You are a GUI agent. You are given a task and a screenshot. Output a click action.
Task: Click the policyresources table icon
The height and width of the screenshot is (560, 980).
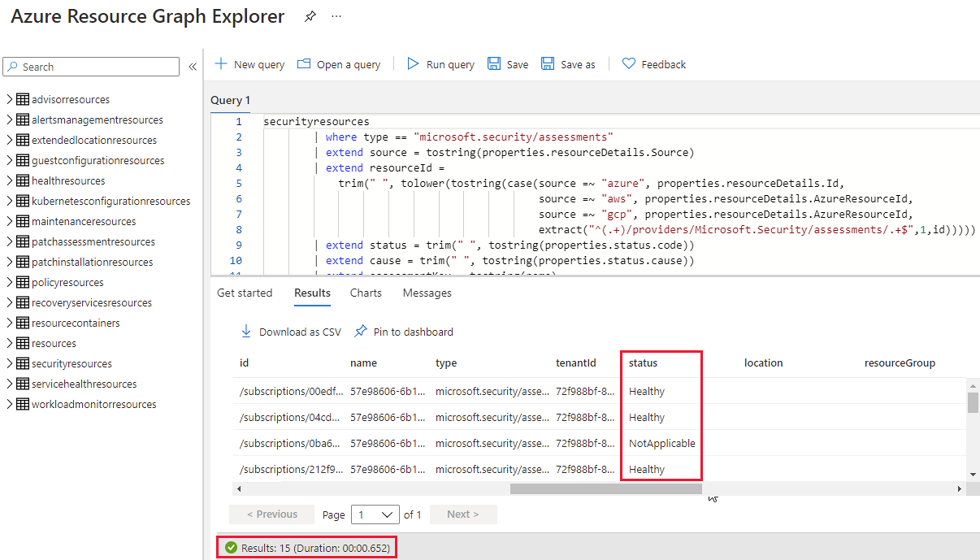coord(23,282)
